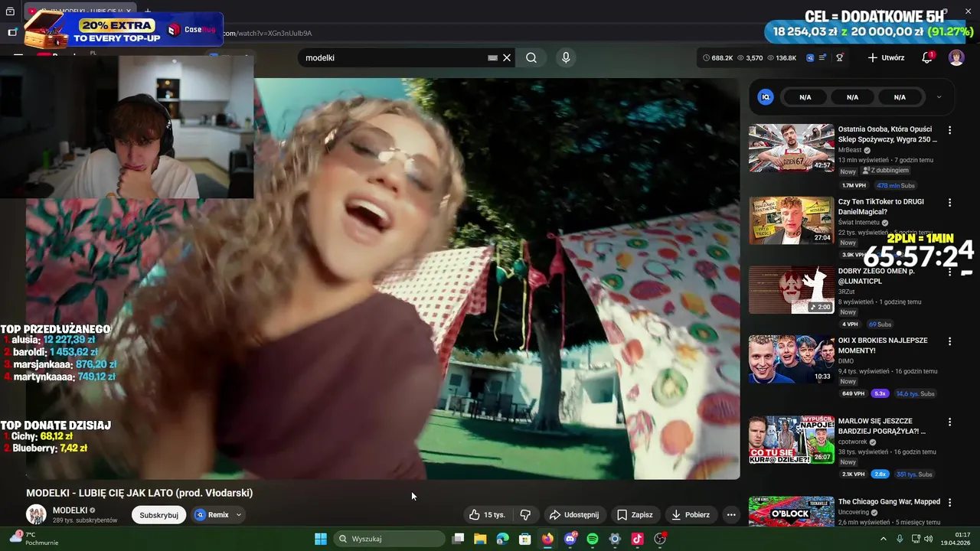The image size is (980, 551).
Task: Click the taskbar Wyszukaj search box
Action: point(387,539)
